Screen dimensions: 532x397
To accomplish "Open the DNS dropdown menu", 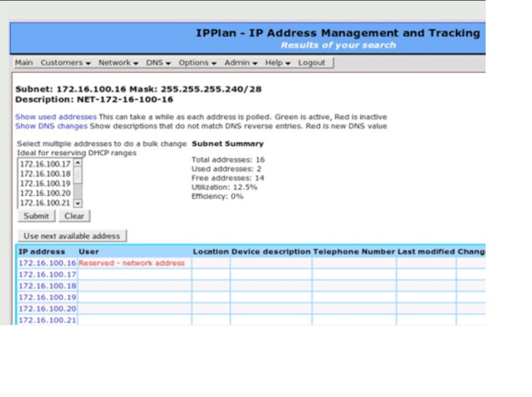I will click(x=158, y=63).
